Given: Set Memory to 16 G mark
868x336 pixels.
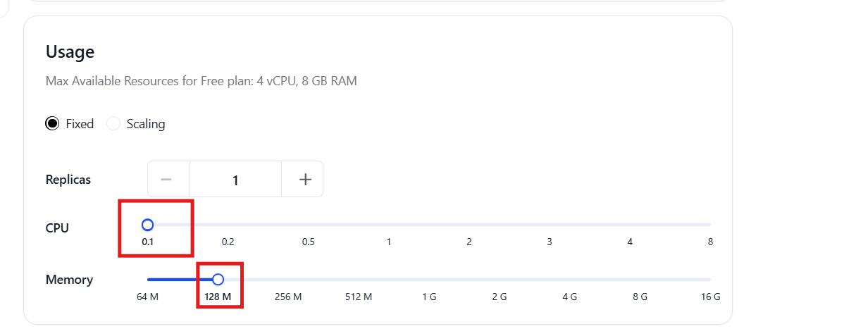Looking at the screenshot, I should click(x=710, y=297).
